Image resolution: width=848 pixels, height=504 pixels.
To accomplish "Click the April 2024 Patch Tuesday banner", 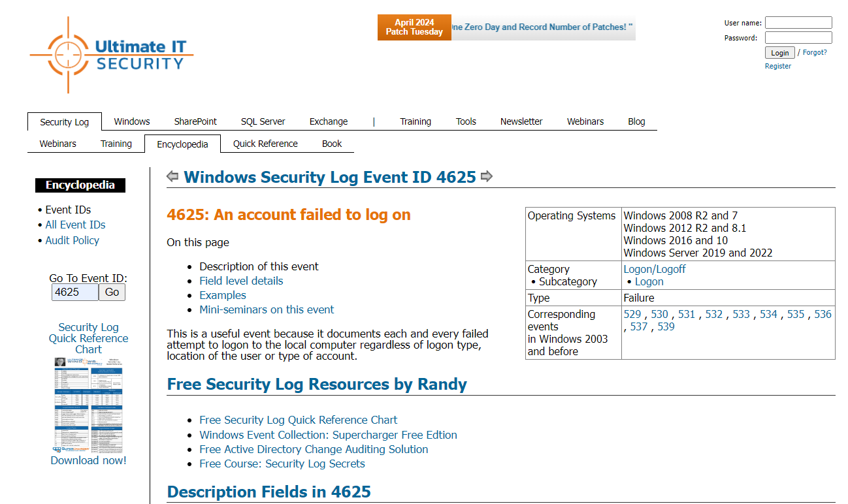I will 414,27.
